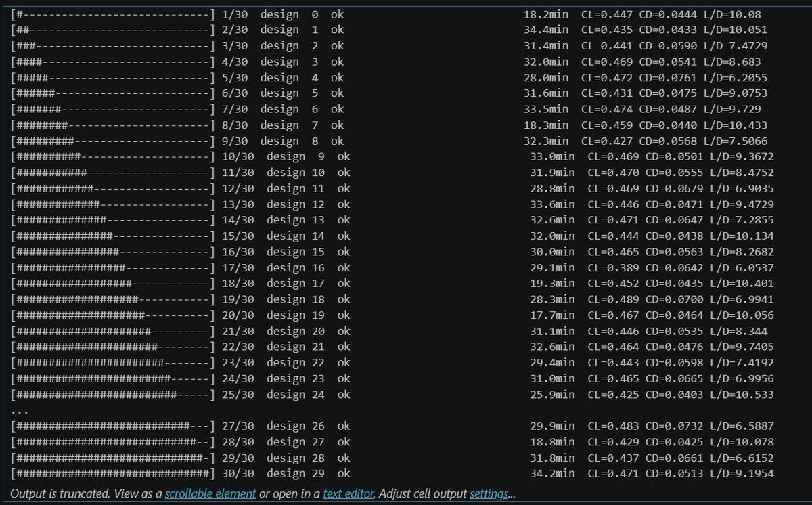Select the 'L/D=10.533' value
The height and width of the screenshot is (505, 812).
742,395
